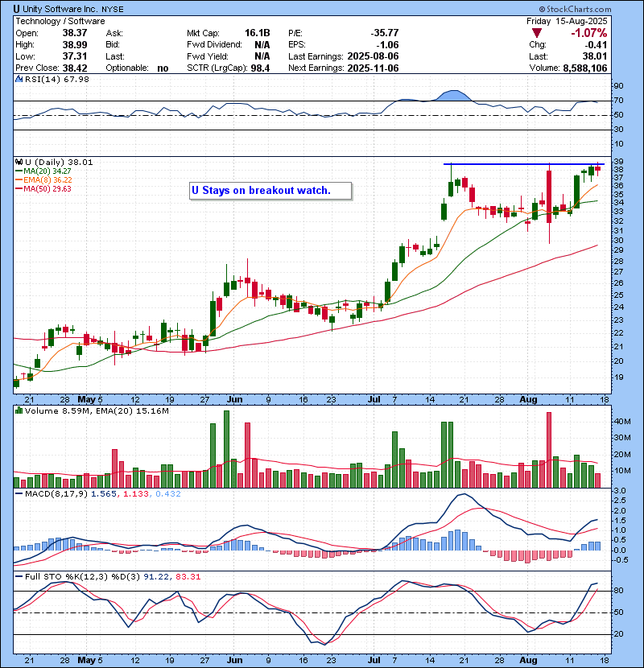The image size is (644, 668).
Task: Click the SCTR (LrgCap) value 98.4
Action: tap(260, 68)
